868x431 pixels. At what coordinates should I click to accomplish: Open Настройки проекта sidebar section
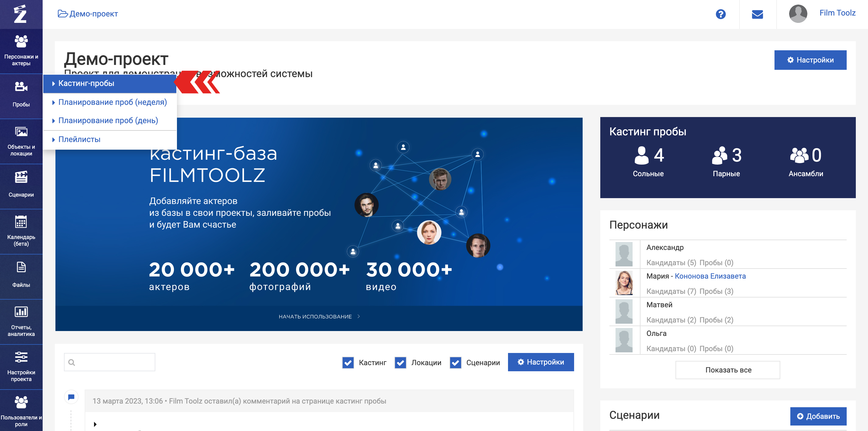point(21,367)
